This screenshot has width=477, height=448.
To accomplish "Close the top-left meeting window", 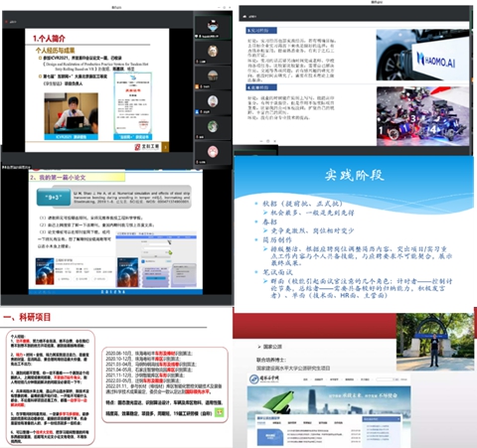I will (x=230, y=7).
